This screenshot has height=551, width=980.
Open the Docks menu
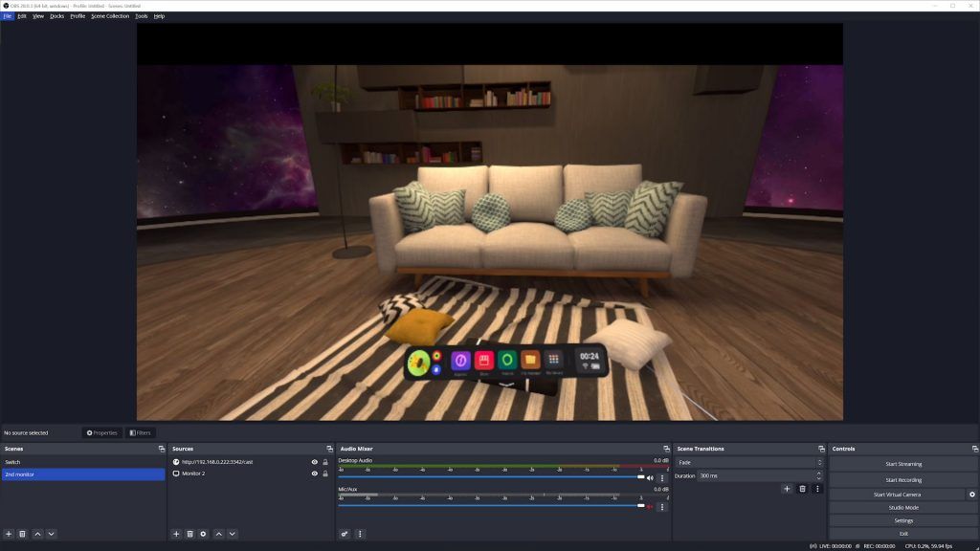click(x=56, y=16)
